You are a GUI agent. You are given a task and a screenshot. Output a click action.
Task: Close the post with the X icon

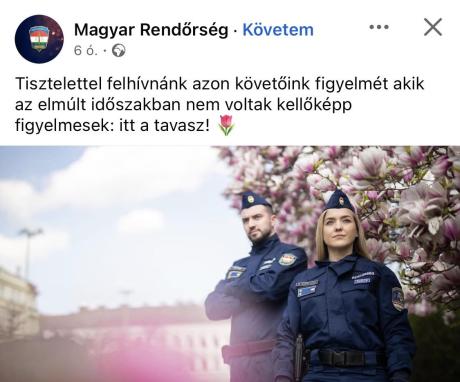(x=433, y=27)
